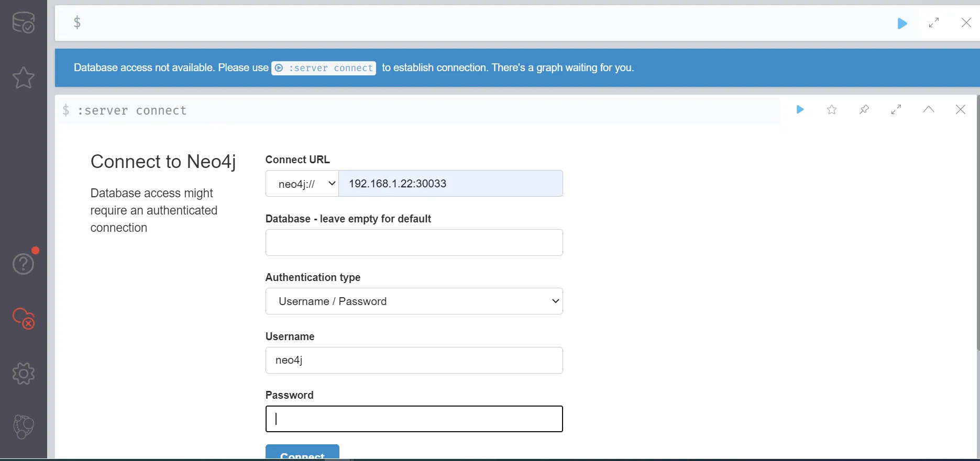Click the top command editor input
The height and width of the screenshot is (461, 980).
(487, 23)
